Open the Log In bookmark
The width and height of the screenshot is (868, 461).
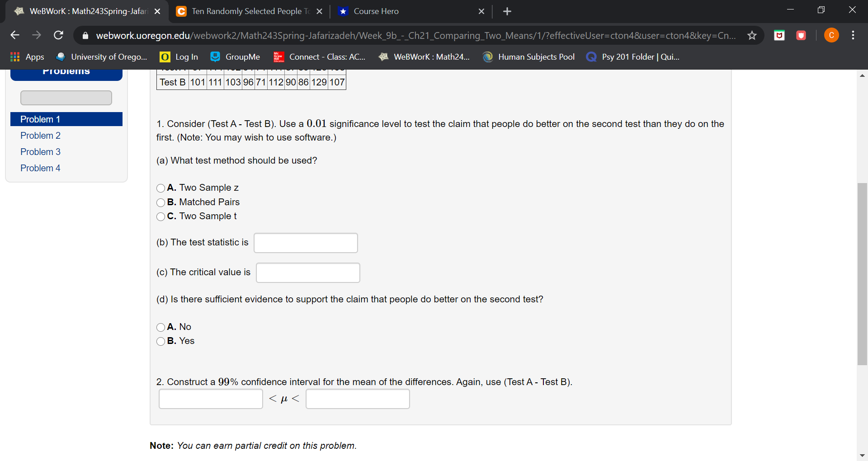pyautogui.click(x=179, y=57)
